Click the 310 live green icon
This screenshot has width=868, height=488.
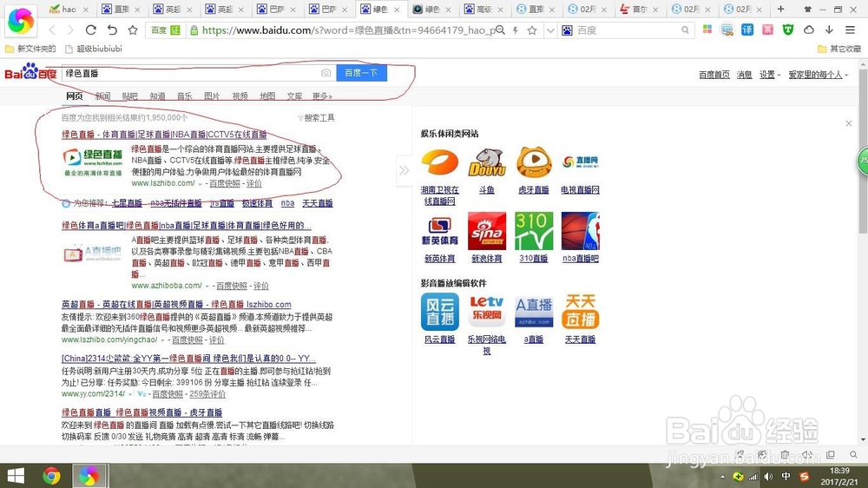point(534,230)
